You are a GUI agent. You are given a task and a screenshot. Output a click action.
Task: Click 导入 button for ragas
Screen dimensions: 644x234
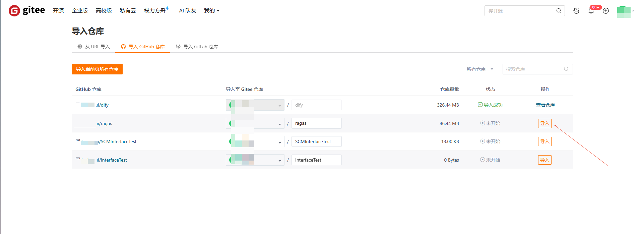(545, 123)
